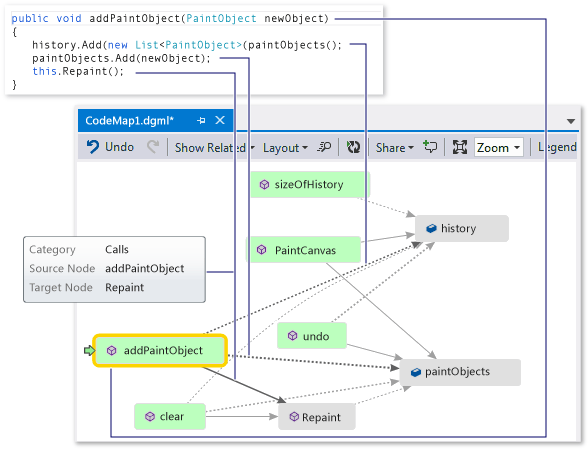
Task: Click 'paintObjects.Add(newObject);' code line
Action: 122,58
